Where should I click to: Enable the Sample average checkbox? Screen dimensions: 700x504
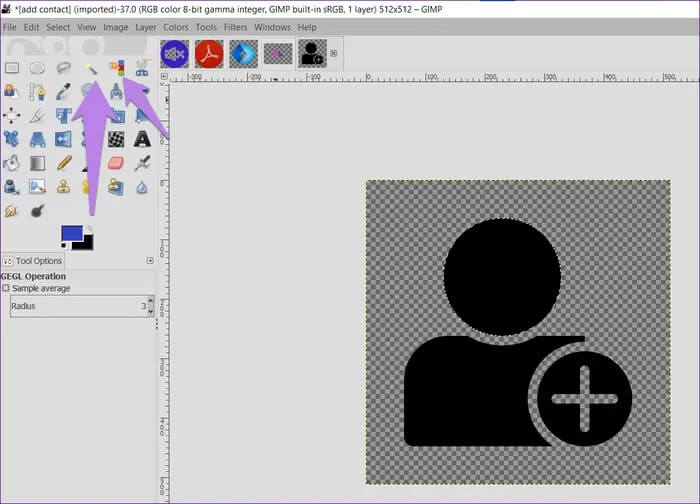[6, 289]
